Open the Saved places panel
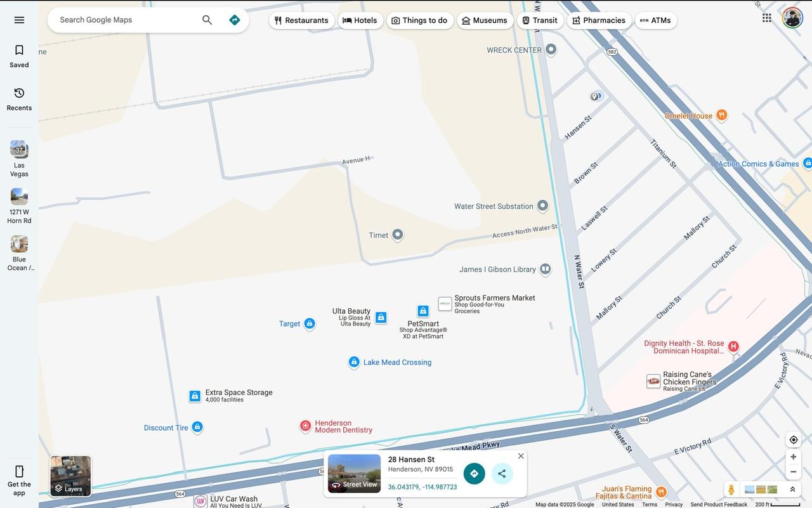The height and width of the screenshot is (508, 812). pyautogui.click(x=19, y=56)
